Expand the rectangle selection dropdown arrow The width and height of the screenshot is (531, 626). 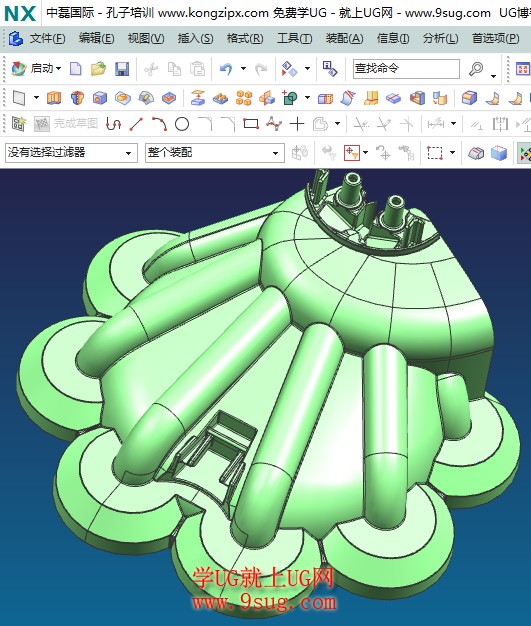pos(452,153)
